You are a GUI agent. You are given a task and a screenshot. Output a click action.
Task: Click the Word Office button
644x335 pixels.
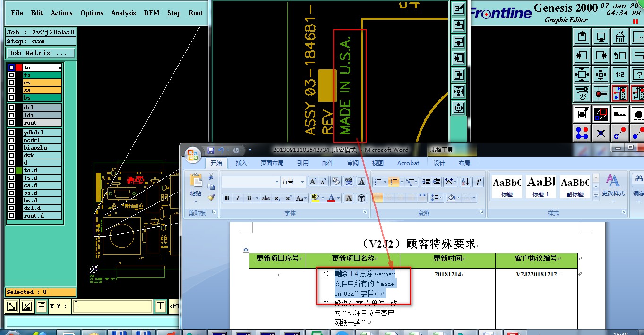[x=192, y=155]
